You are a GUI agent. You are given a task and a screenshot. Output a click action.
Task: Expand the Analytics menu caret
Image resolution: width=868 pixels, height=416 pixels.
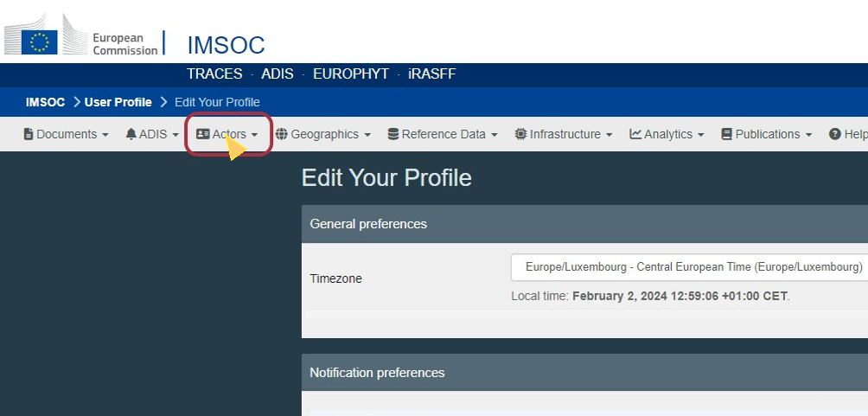[x=701, y=135]
